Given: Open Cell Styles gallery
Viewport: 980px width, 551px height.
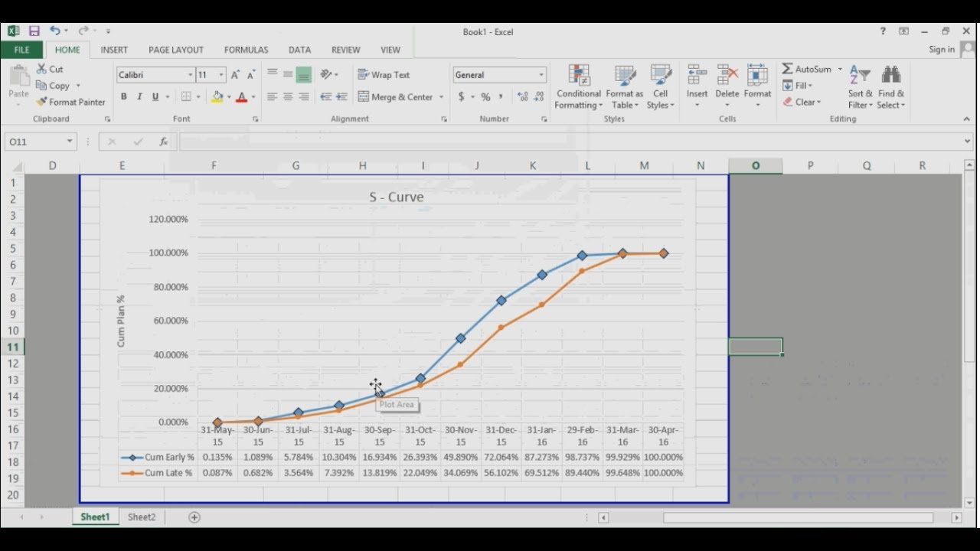Looking at the screenshot, I should 661,86.
